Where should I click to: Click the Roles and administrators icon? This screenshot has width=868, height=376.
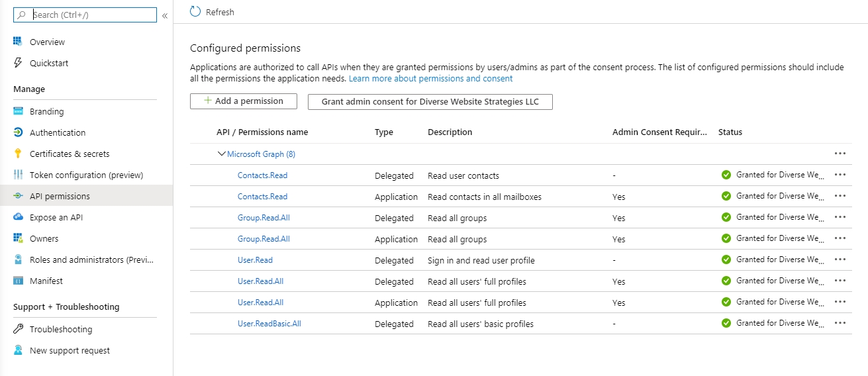18,259
